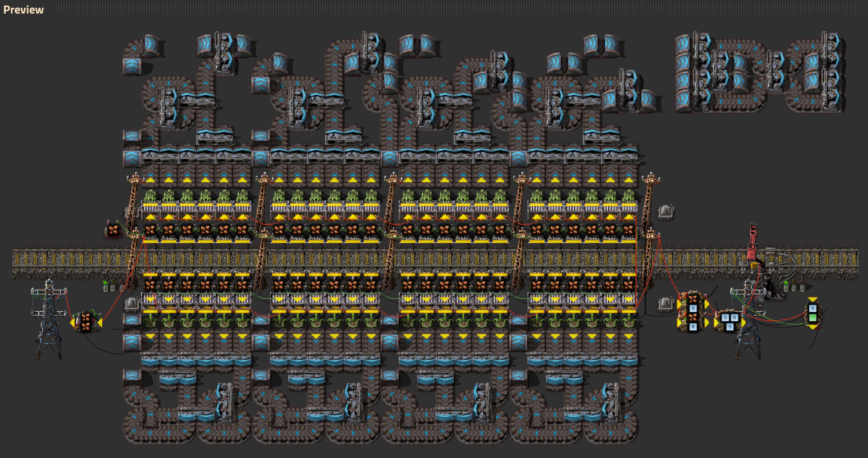Select far-right combinator with S and green signal
This screenshot has width=868, height=458.
point(812,313)
